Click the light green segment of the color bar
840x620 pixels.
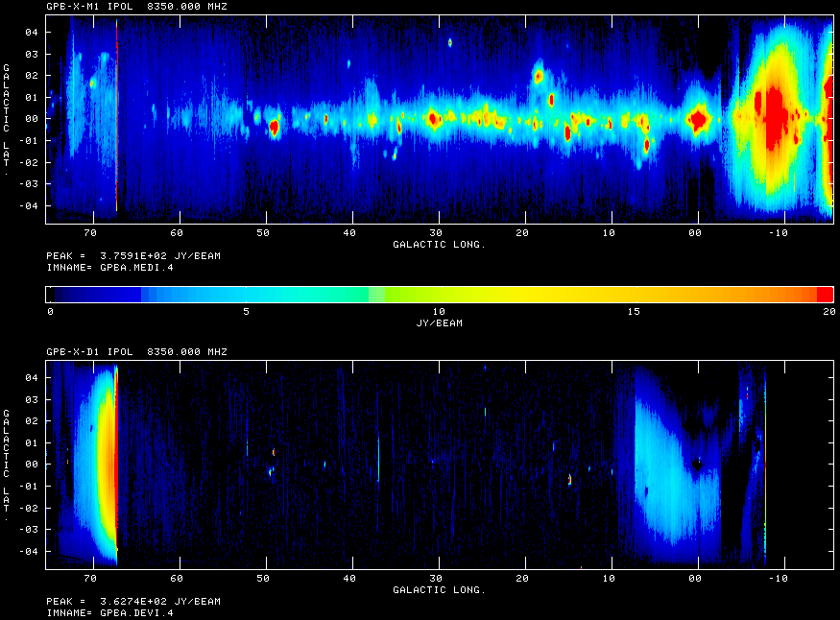coord(376,295)
